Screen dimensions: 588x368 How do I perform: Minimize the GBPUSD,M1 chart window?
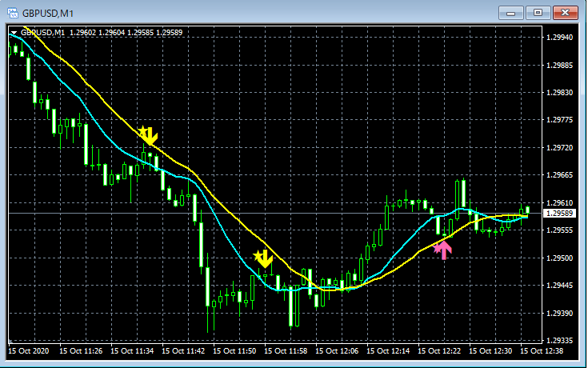click(510, 13)
